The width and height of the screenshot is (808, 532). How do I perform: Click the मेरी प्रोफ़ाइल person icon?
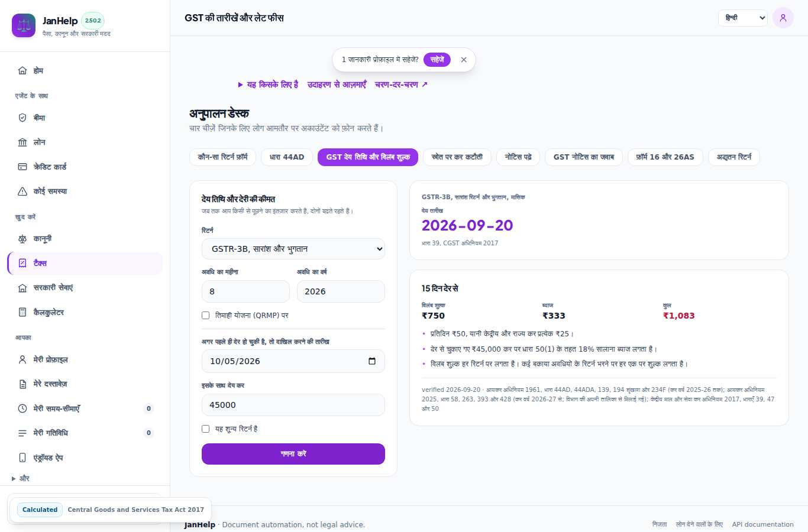22,359
